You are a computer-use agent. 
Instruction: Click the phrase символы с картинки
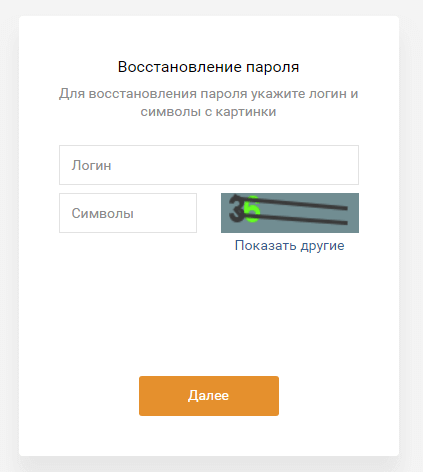pos(208,111)
